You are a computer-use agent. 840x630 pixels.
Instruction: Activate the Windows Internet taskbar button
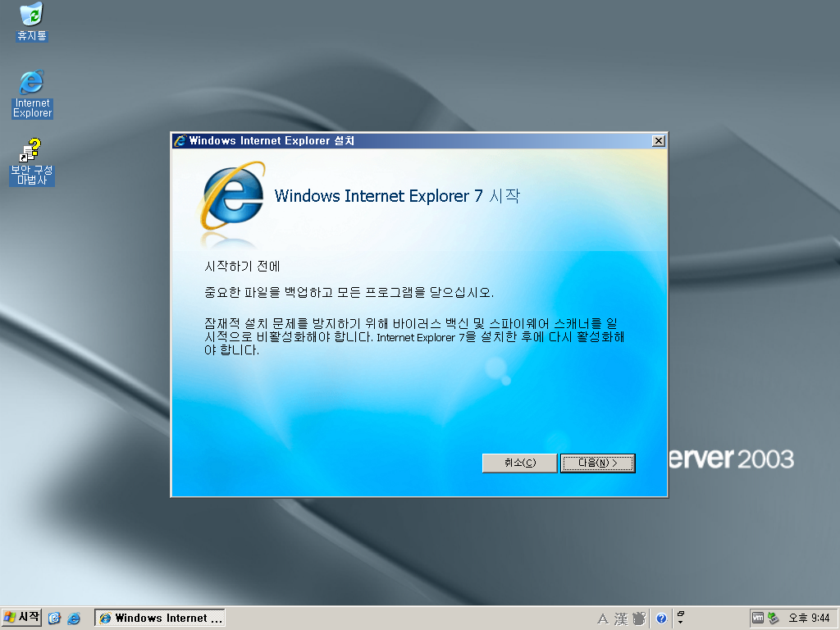click(x=160, y=618)
